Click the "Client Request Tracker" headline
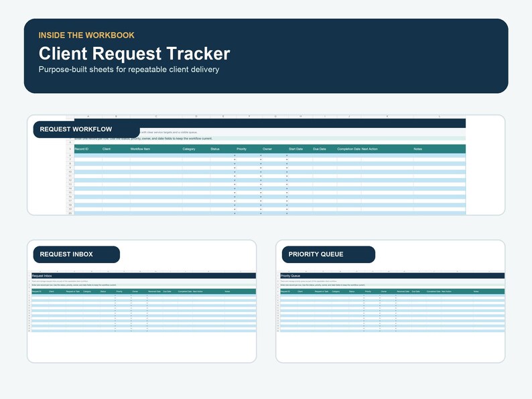 click(x=135, y=54)
